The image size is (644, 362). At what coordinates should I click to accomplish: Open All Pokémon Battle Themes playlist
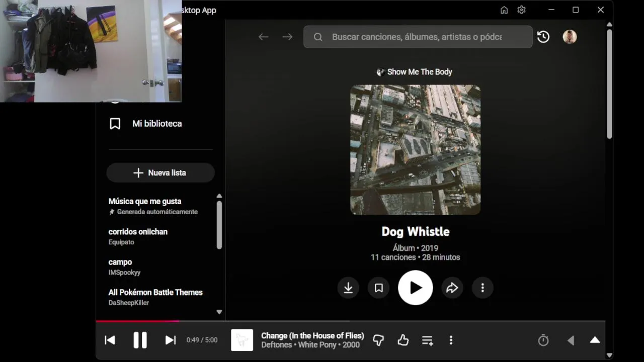155,292
